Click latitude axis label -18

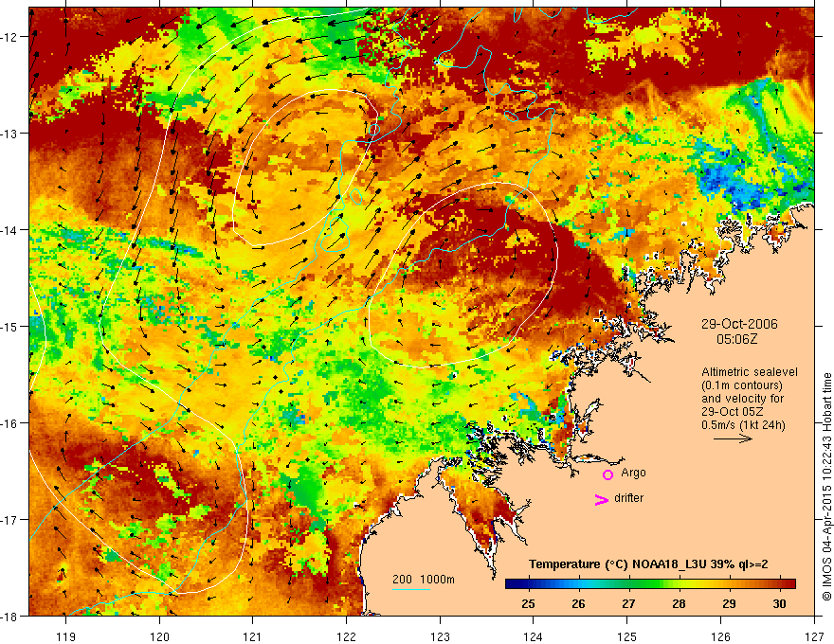tap(10, 616)
